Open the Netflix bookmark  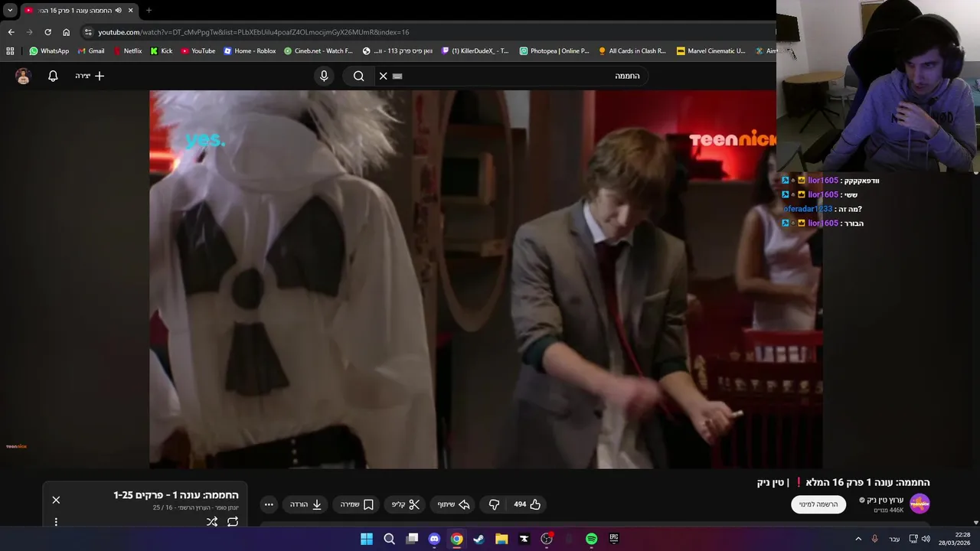(127, 51)
